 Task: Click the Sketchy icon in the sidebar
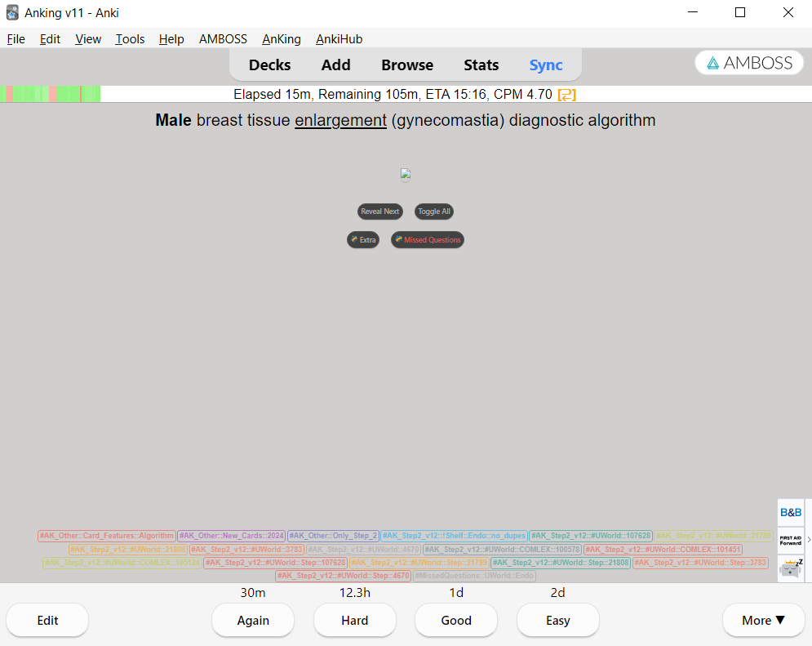[790, 568]
